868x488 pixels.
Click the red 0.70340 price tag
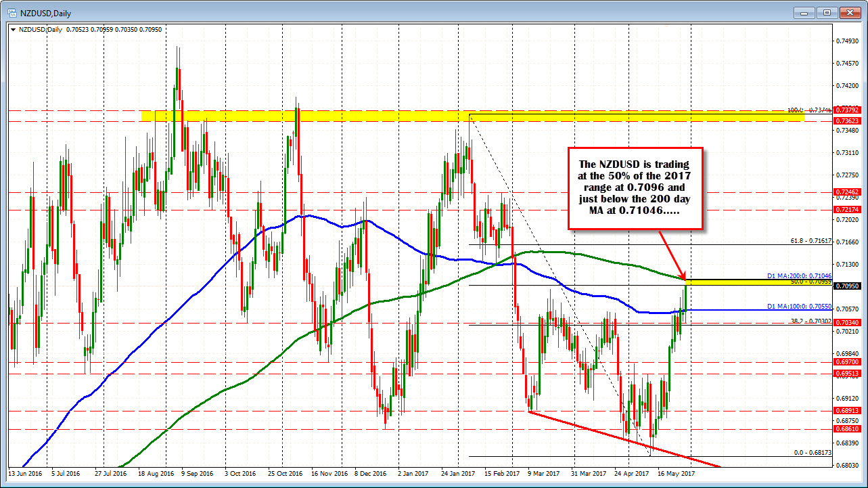point(848,324)
